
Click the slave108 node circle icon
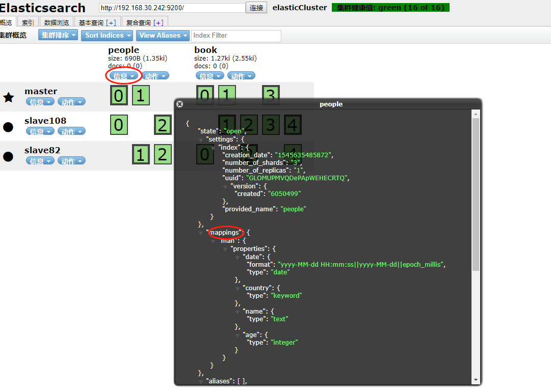(x=8, y=127)
